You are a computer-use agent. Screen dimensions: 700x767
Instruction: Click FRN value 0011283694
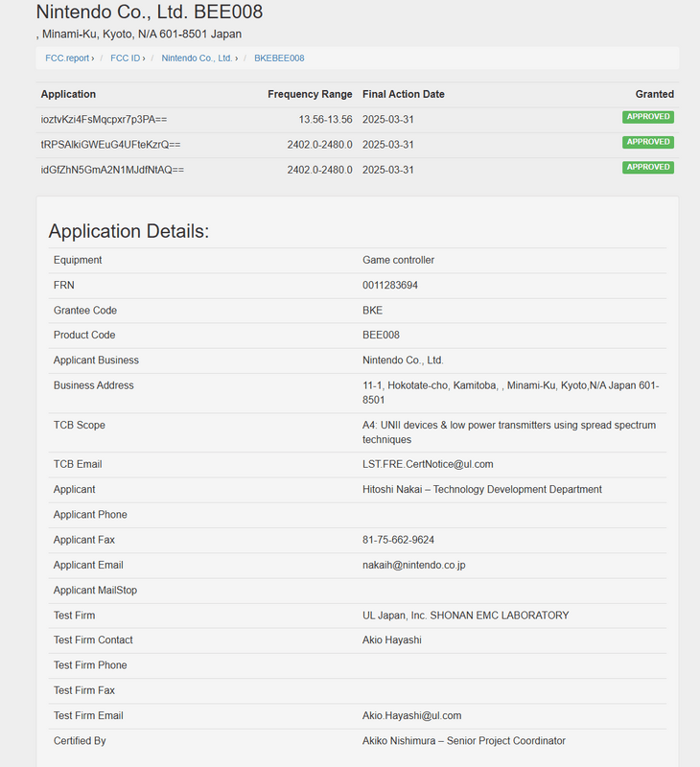[x=390, y=285]
